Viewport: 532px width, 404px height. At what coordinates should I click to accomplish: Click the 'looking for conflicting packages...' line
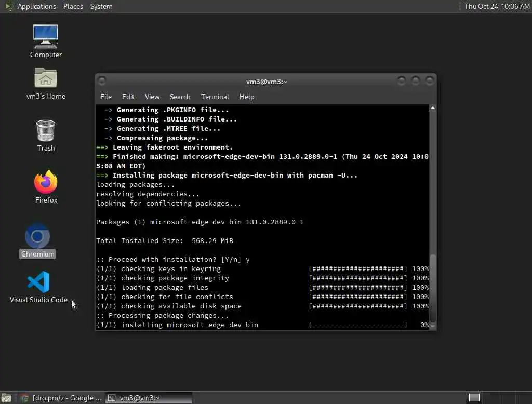[169, 204]
